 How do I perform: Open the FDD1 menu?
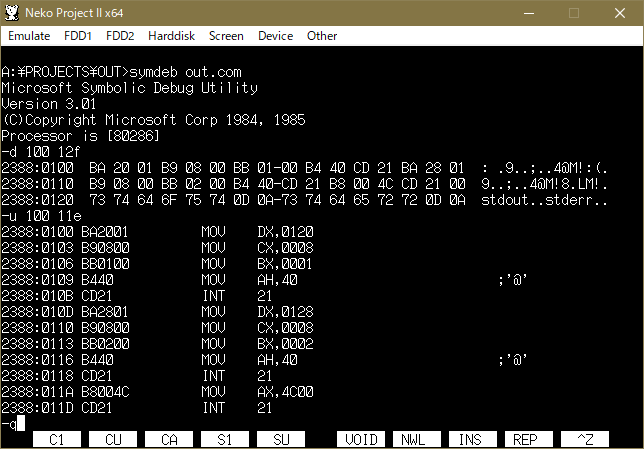coord(78,36)
